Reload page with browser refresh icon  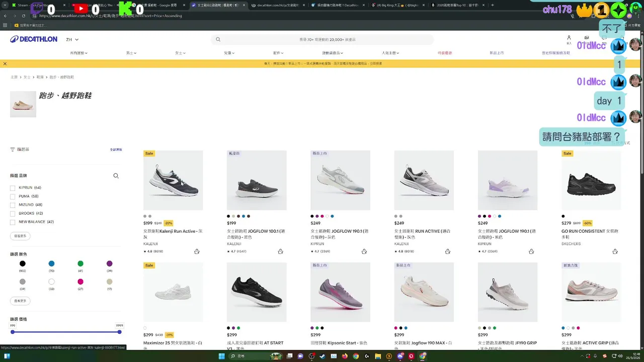point(23,16)
